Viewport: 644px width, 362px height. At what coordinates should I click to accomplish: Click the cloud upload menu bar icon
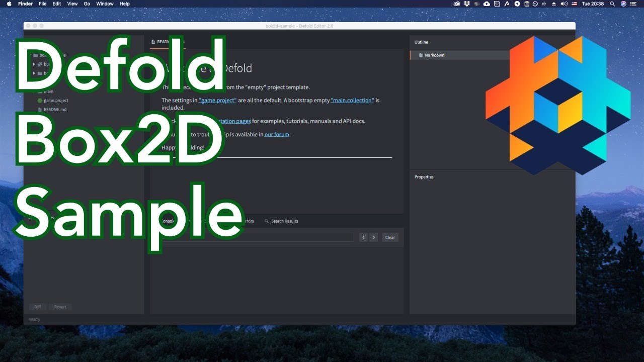pyautogui.click(x=487, y=4)
